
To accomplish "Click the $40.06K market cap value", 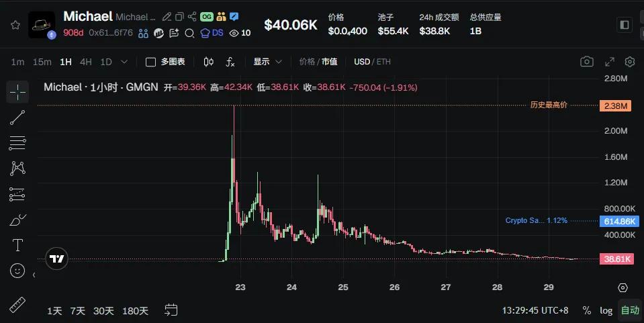I will pos(291,25).
